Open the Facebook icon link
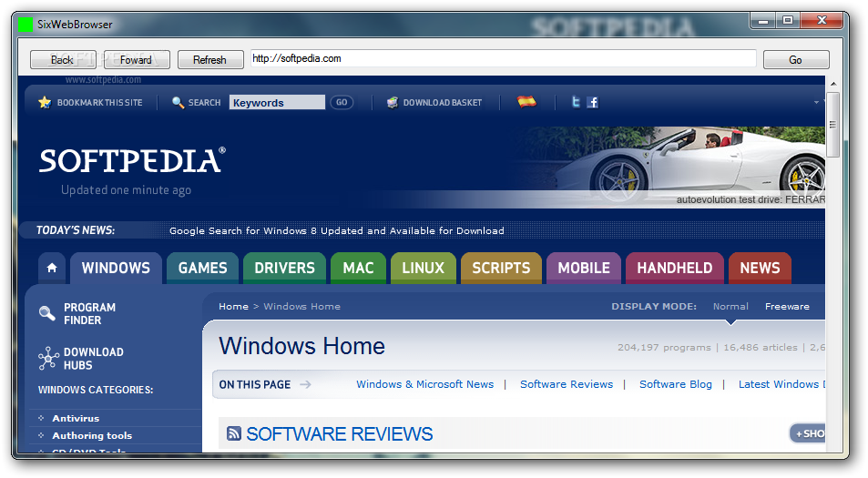 pos(592,102)
